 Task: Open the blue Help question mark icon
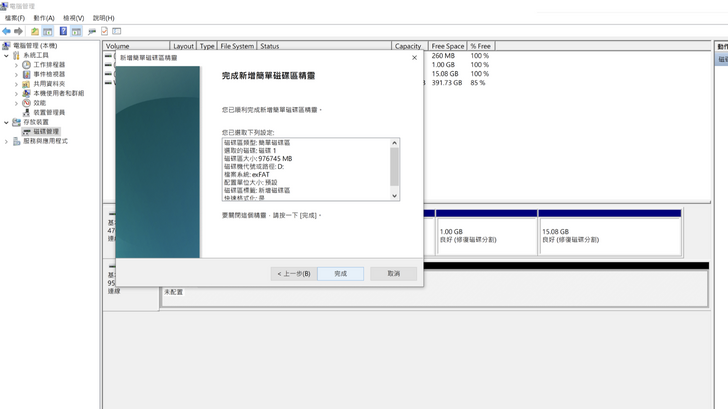click(63, 31)
